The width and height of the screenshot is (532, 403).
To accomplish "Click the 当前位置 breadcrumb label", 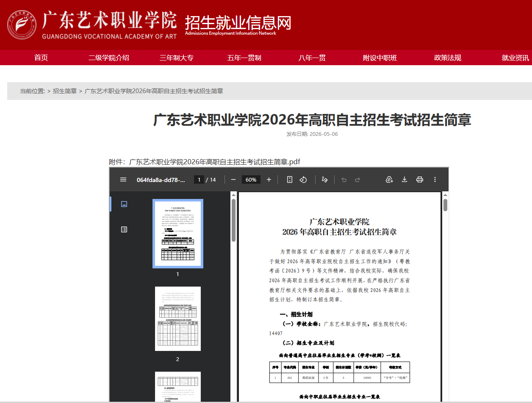I will point(33,91).
